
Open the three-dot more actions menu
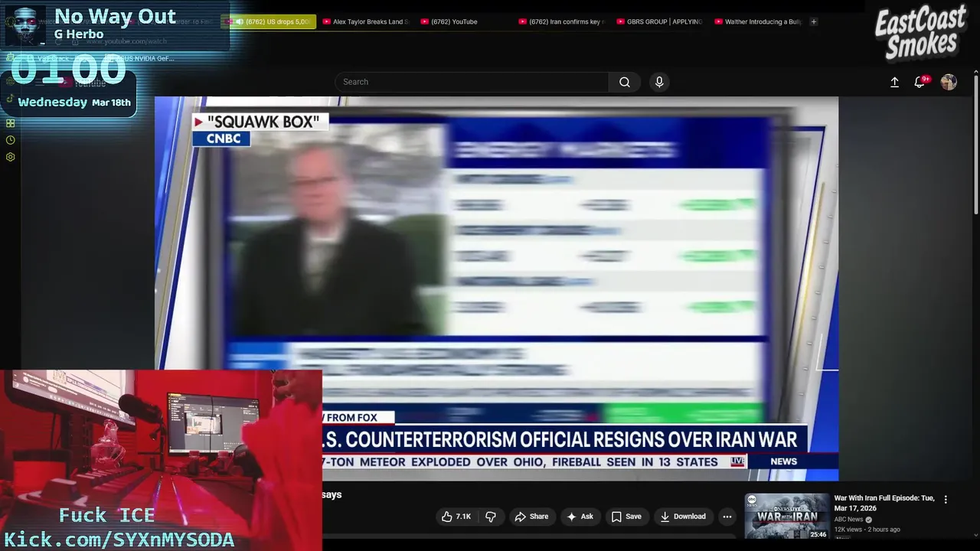[x=727, y=517]
